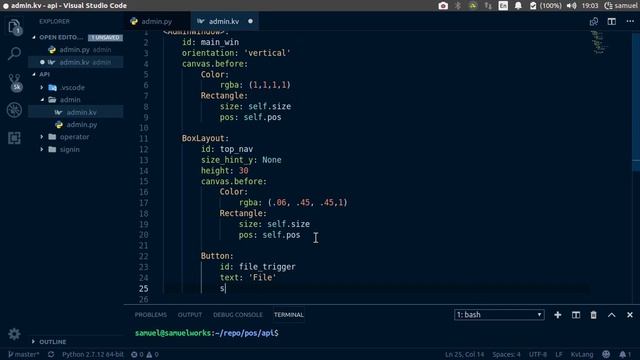Open the samuel user menu

click(620, 6)
